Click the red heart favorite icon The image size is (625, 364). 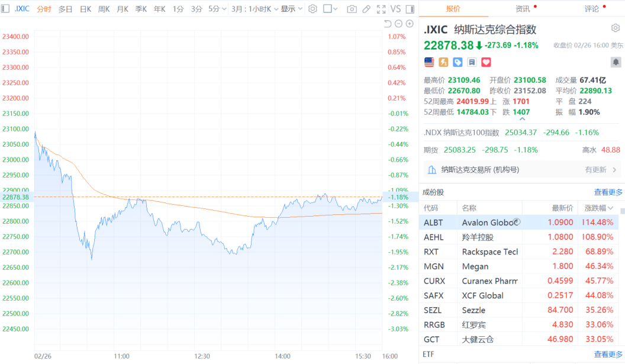(x=486, y=62)
